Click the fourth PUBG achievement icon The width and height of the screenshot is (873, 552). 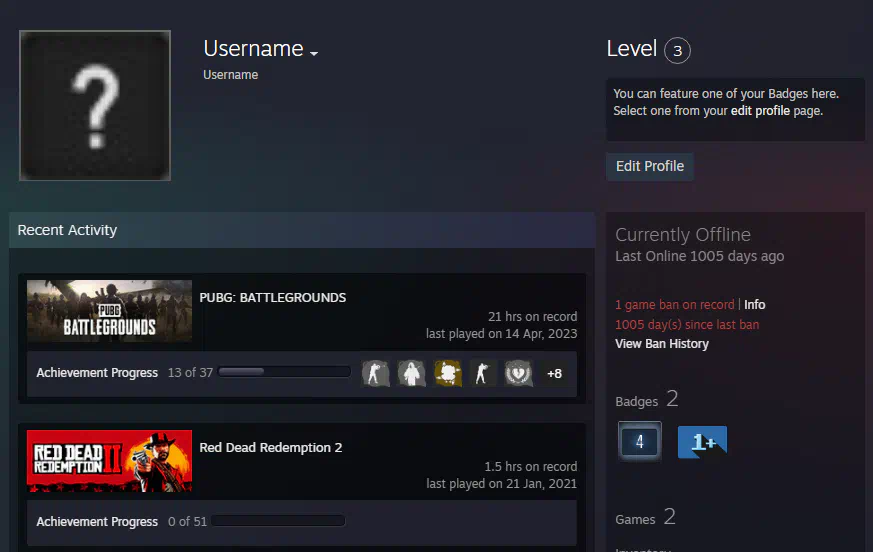click(483, 373)
